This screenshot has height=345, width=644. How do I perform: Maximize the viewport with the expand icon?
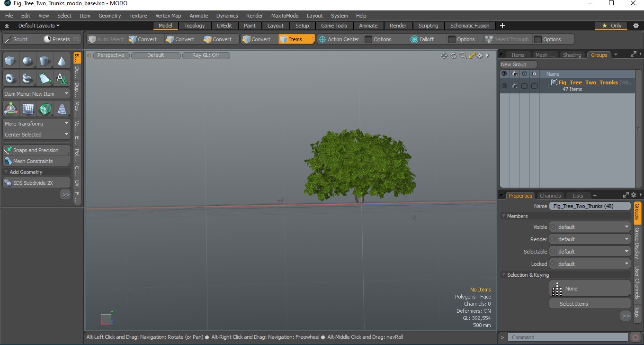pyautogui.click(x=472, y=55)
